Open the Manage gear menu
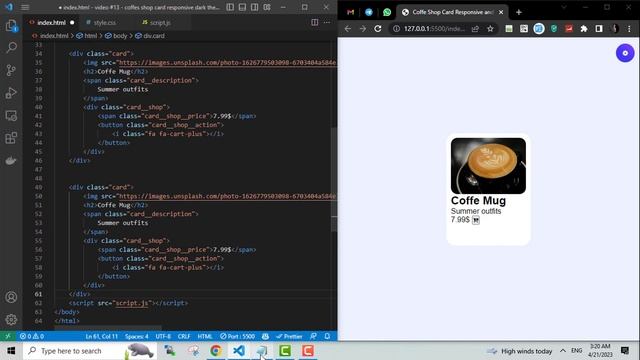This screenshot has width=640, height=360. coord(11,320)
